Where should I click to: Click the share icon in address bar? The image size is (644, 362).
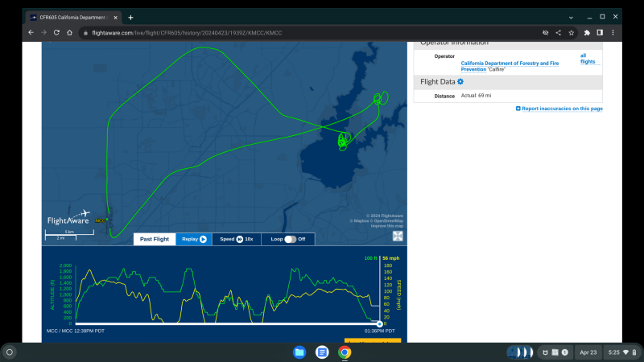559,32
